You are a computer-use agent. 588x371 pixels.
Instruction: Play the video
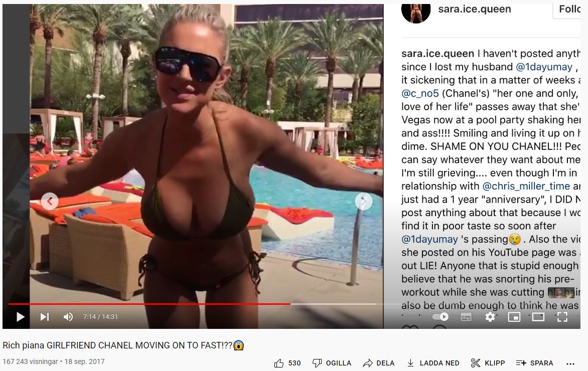pos(20,317)
